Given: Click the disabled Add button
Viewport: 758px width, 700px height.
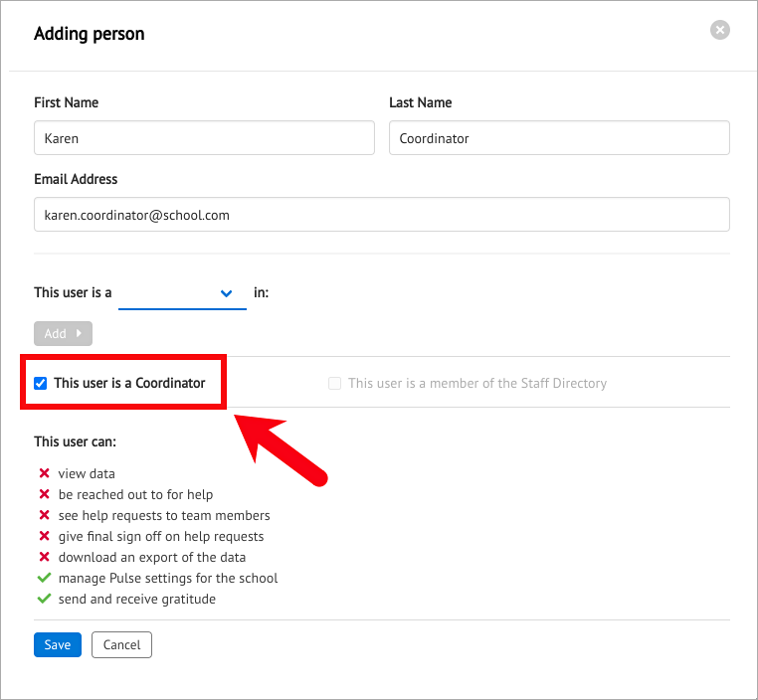Looking at the screenshot, I should 63,334.
